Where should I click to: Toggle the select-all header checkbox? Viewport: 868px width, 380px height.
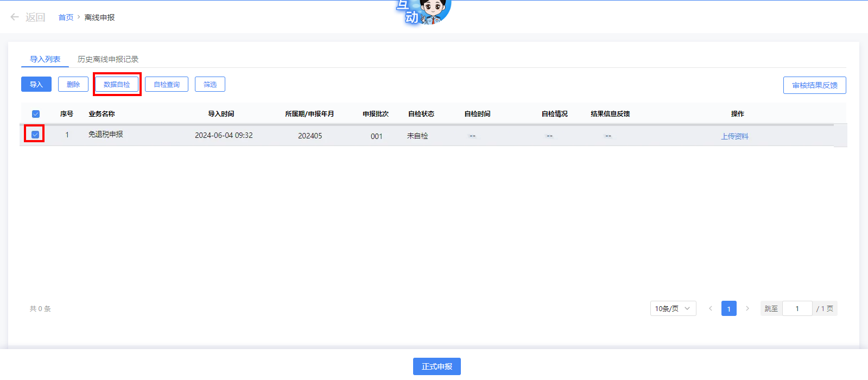tap(36, 114)
